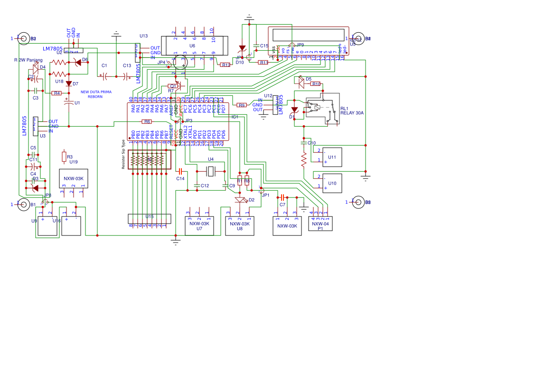Select the R4 resistor
Screen dimensions: 555x392
(56, 93)
